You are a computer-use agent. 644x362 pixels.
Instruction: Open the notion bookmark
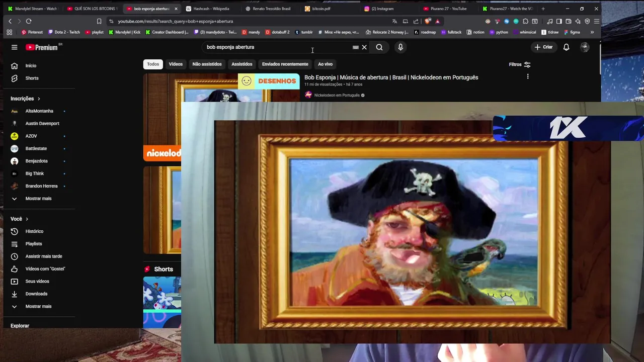click(475, 32)
